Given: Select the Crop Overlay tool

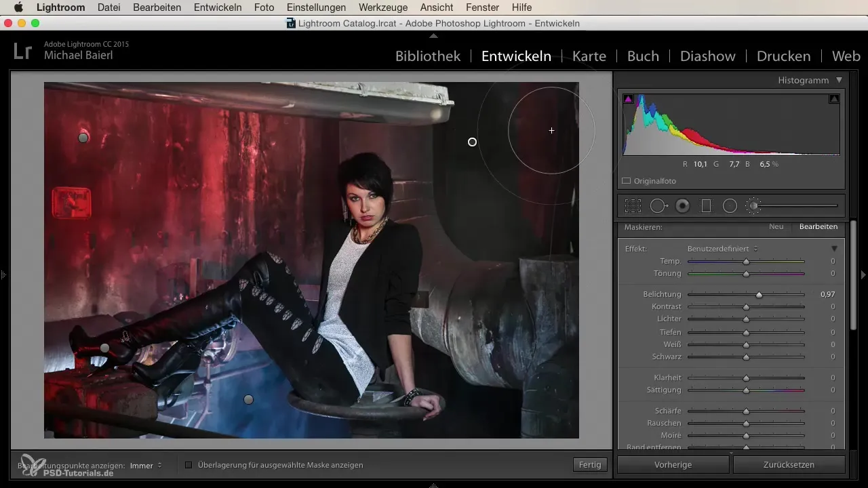Looking at the screenshot, I should [633, 205].
